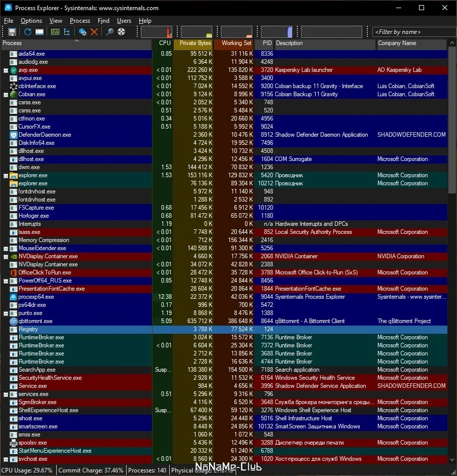Click the Kaspersky icon beside avp.exe
Image resolution: width=457 pixels, height=476 pixels.
coord(13,70)
